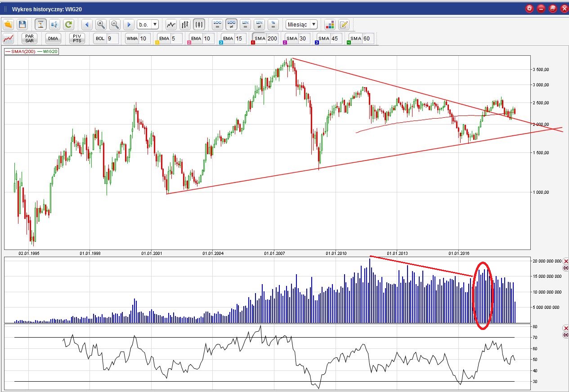The image size is (569, 392).
Task: Select the bar (OHLC) chart type icon
Action: click(185, 24)
